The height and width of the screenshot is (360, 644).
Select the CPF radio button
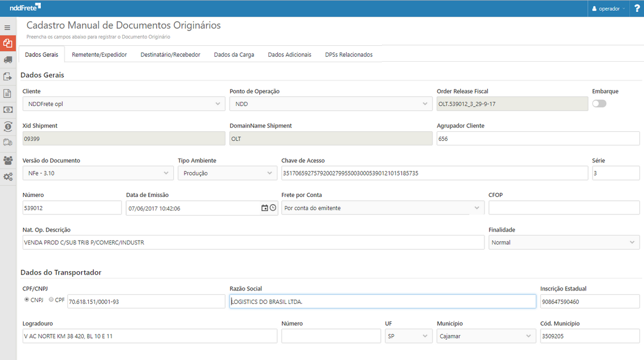click(51, 300)
